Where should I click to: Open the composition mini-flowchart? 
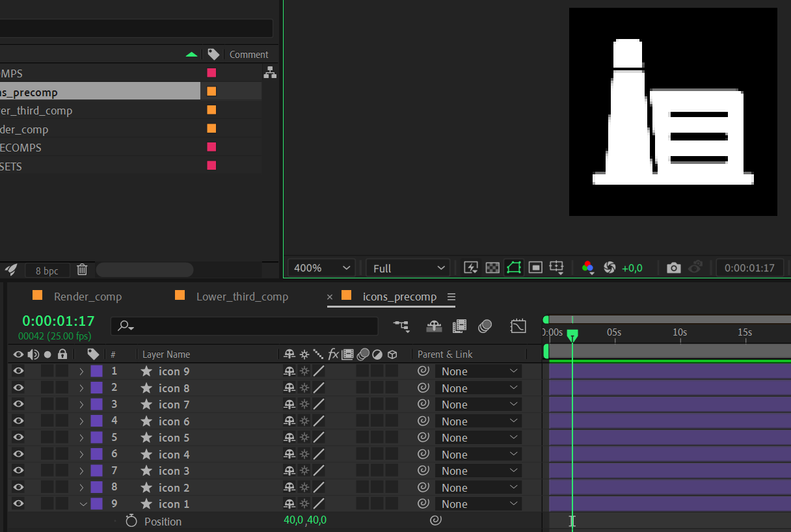401,326
